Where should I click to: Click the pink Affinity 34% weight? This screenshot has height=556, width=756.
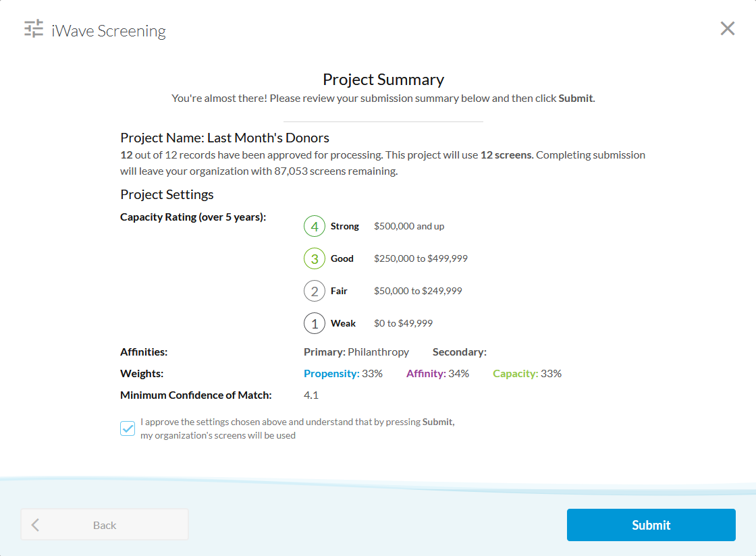point(437,373)
